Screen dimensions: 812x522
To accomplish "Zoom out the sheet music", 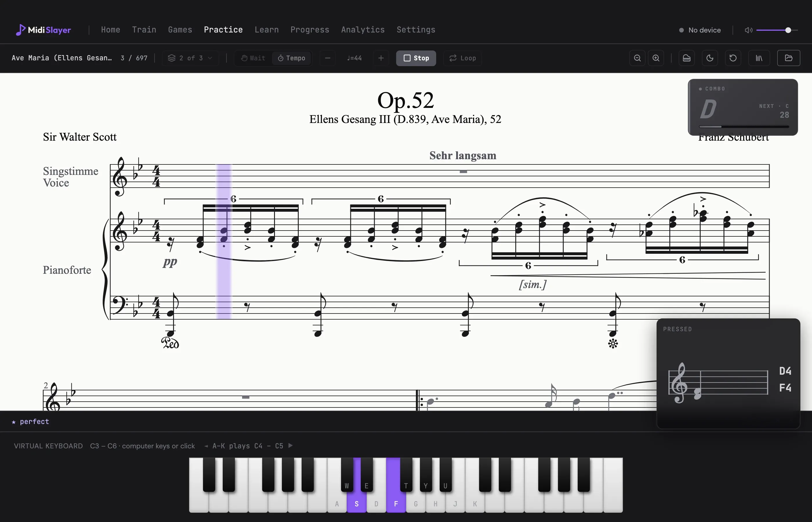I will point(637,58).
